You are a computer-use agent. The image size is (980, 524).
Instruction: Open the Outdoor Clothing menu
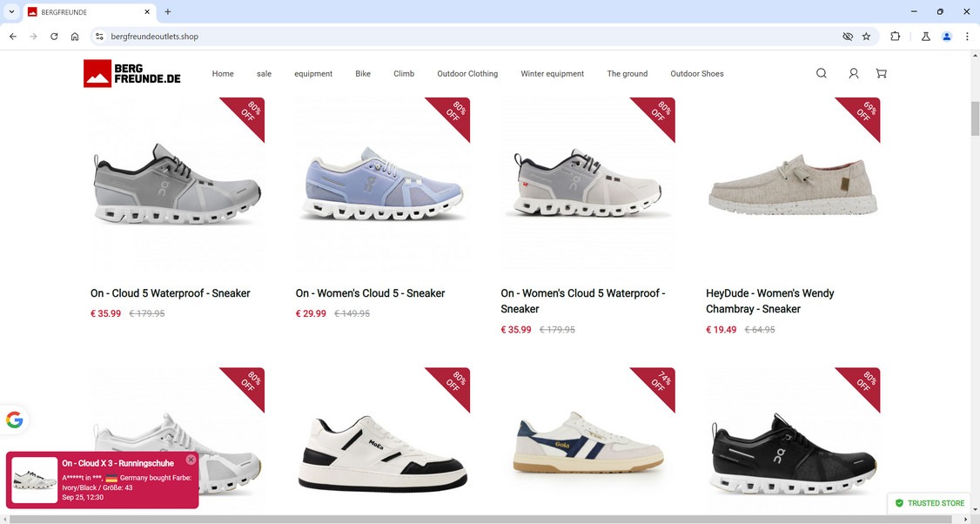coord(467,74)
